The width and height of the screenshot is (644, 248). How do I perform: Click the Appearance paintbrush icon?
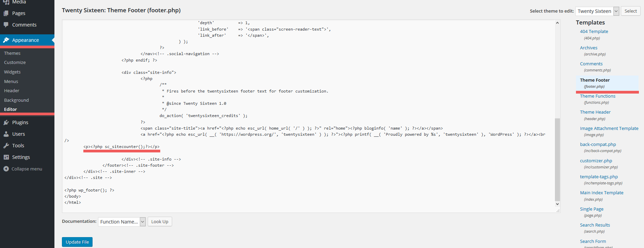point(6,40)
